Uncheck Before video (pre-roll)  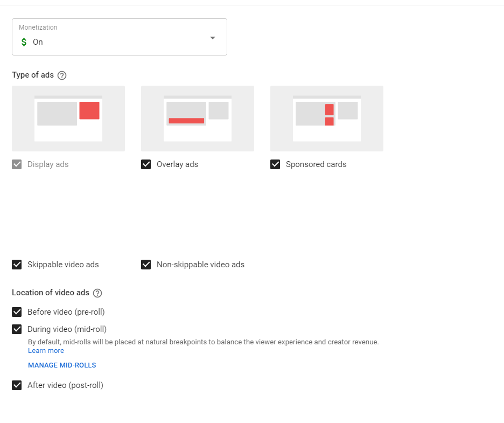point(17,312)
